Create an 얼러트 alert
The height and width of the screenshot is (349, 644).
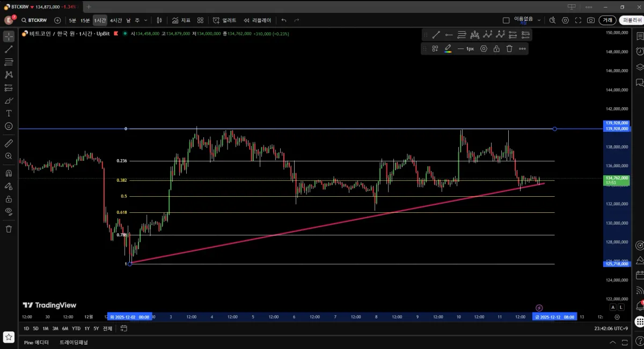[x=224, y=20]
